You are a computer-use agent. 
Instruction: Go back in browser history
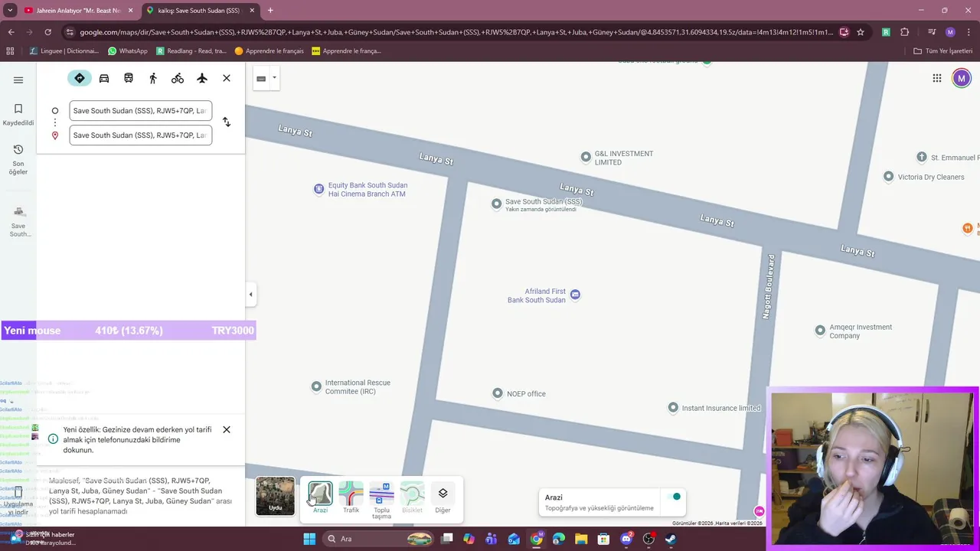tap(11, 32)
